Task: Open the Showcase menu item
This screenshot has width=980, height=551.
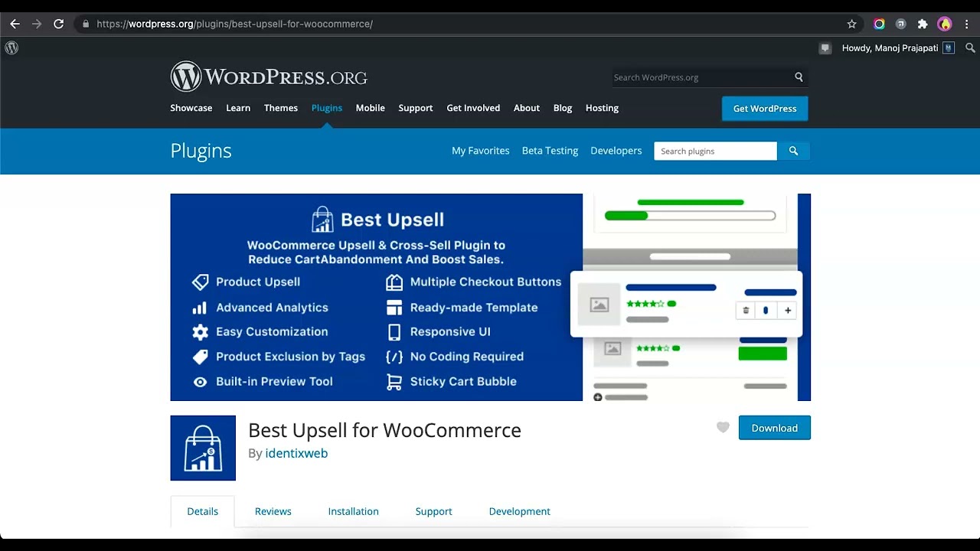Action: point(191,108)
